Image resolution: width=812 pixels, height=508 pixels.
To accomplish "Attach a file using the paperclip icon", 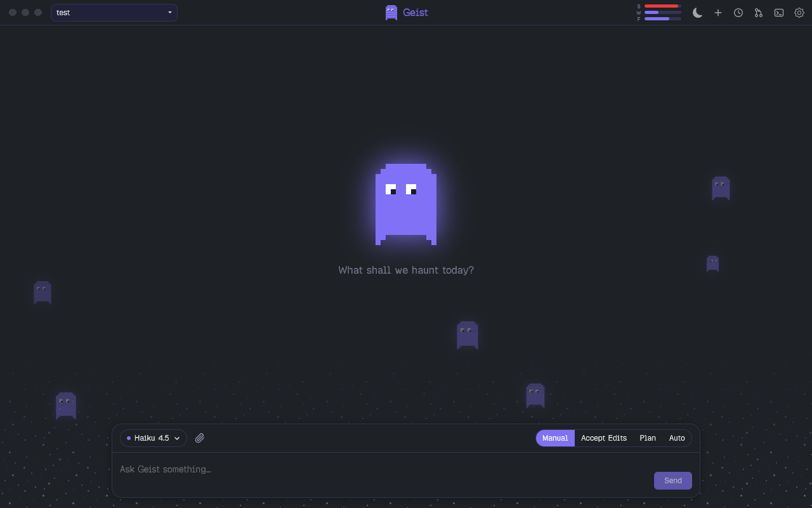I will [200, 438].
